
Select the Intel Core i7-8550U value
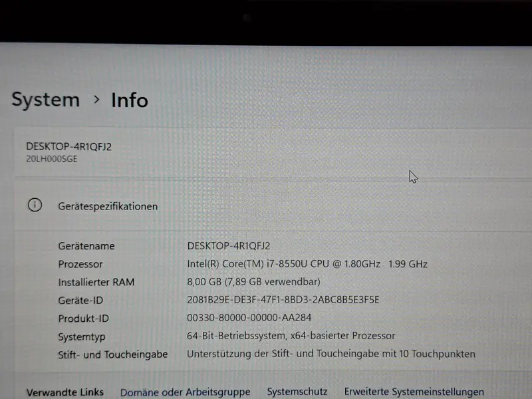[307, 264]
